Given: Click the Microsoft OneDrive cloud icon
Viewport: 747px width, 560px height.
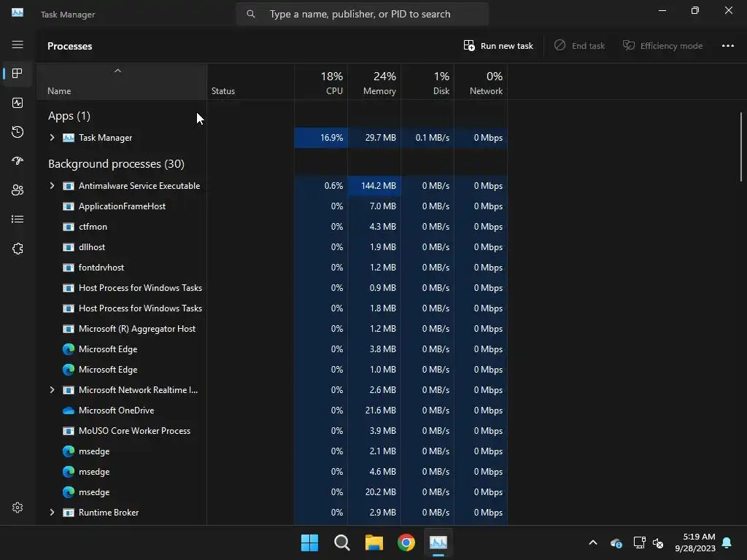Looking at the screenshot, I should [x=69, y=411].
